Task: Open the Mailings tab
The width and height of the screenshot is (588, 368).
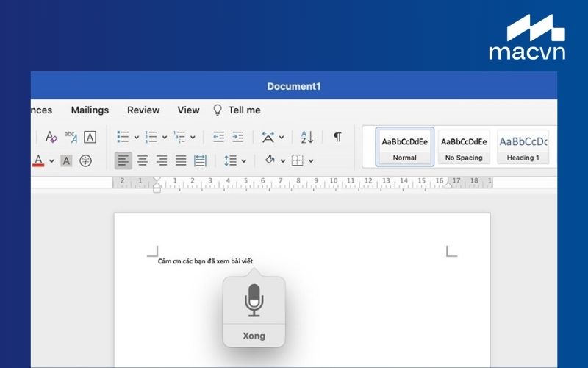Action: tap(90, 110)
